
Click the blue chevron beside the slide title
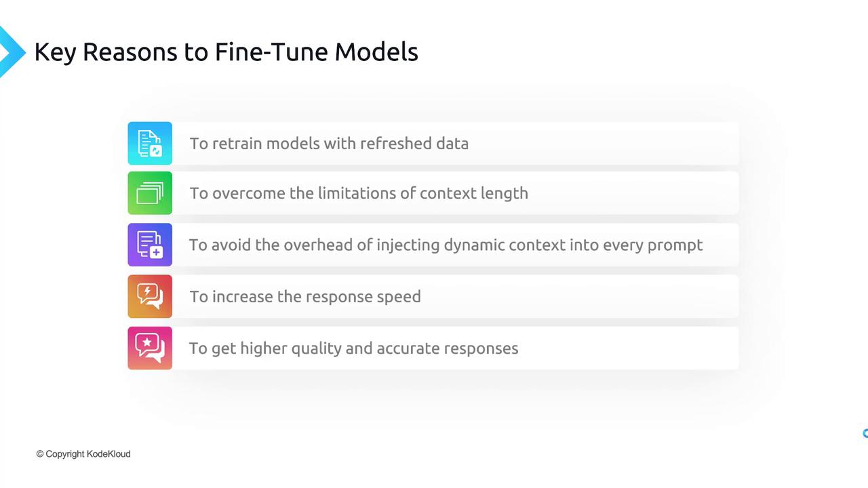pyautogui.click(x=10, y=52)
